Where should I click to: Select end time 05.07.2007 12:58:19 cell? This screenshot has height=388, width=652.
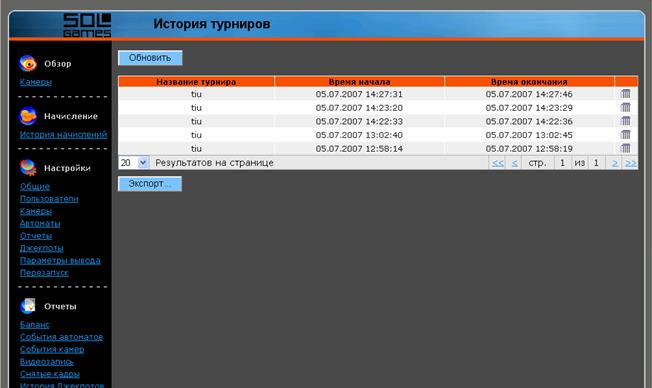pos(529,148)
